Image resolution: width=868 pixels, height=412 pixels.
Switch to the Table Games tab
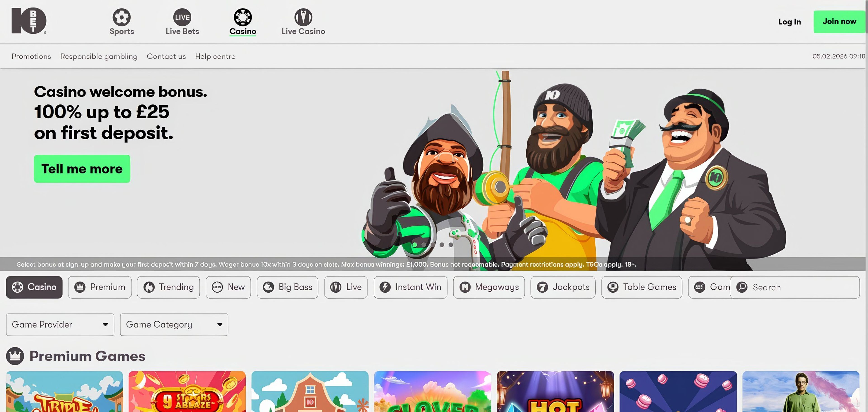click(642, 287)
